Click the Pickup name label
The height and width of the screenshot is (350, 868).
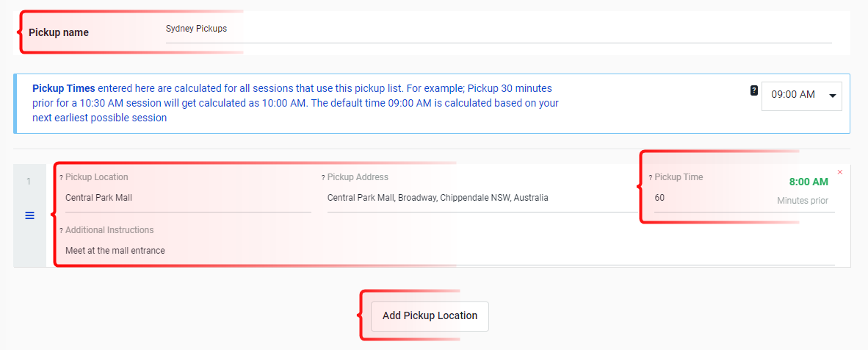(x=59, y=33)
